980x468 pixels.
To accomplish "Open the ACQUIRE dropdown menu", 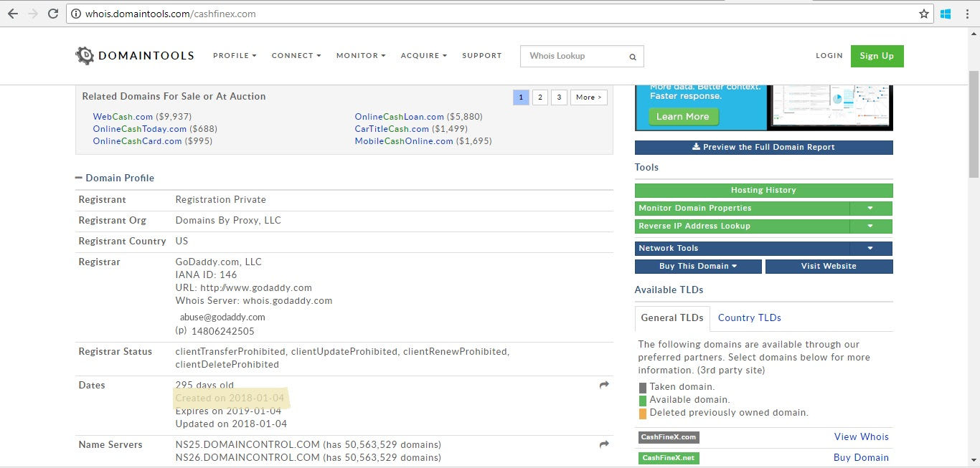I will (x=424, y=55).
